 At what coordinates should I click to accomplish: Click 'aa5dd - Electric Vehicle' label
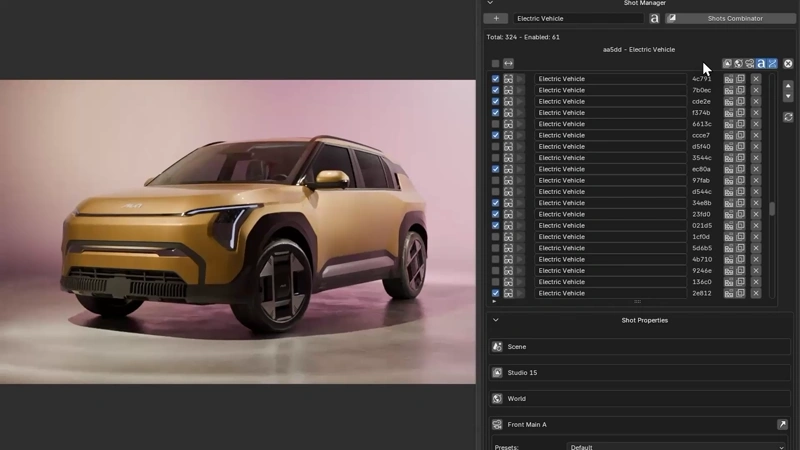pos(639,49)
